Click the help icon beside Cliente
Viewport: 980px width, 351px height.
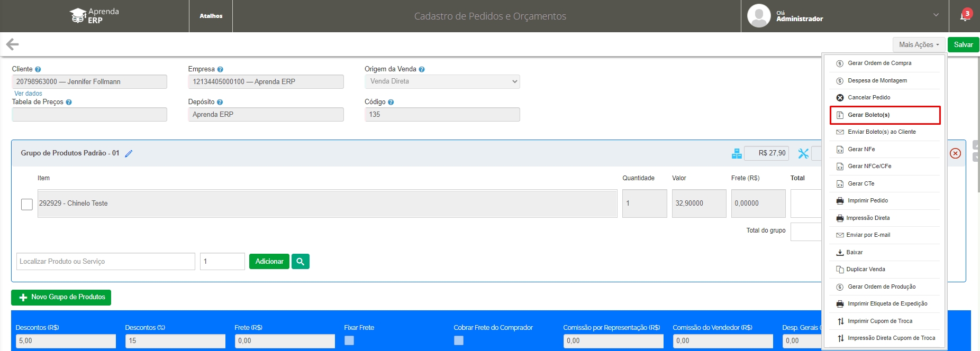(38, 69)
